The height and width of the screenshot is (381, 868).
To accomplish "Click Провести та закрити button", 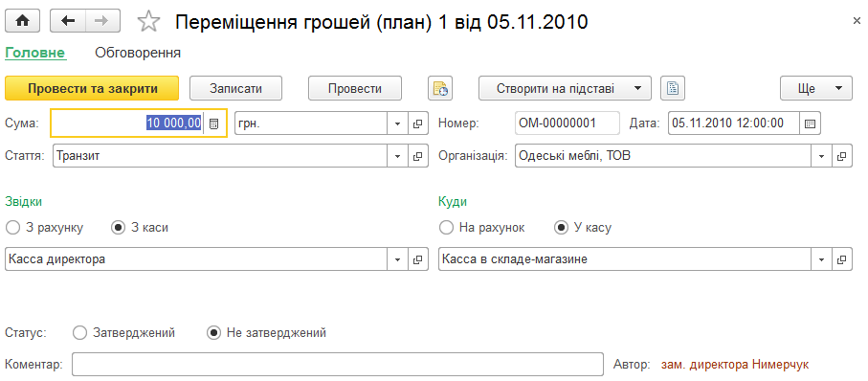I will tap(93, 89).
